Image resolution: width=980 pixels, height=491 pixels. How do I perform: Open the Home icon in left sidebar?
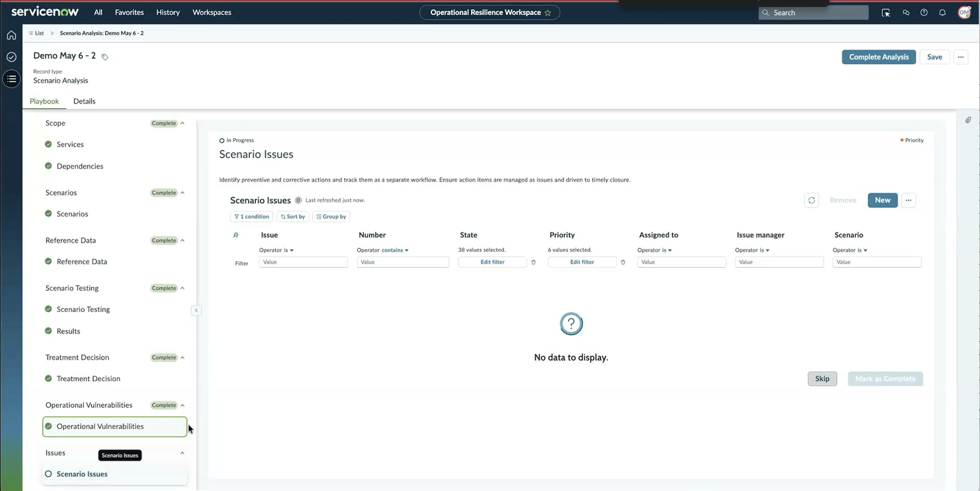(12, 35)
